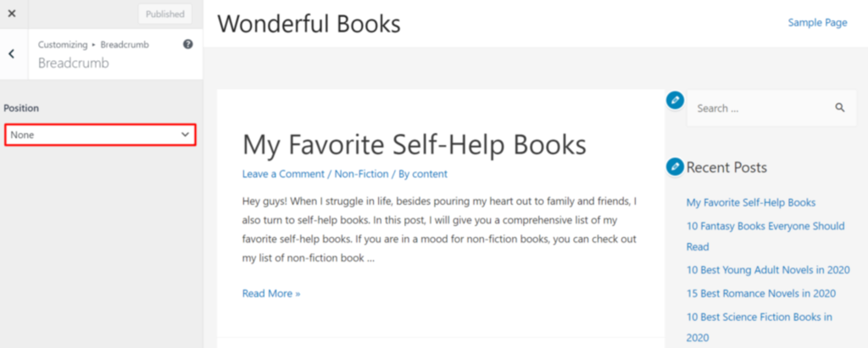Open 10 Best Science Fiction Books link

(x=759, y=317)
